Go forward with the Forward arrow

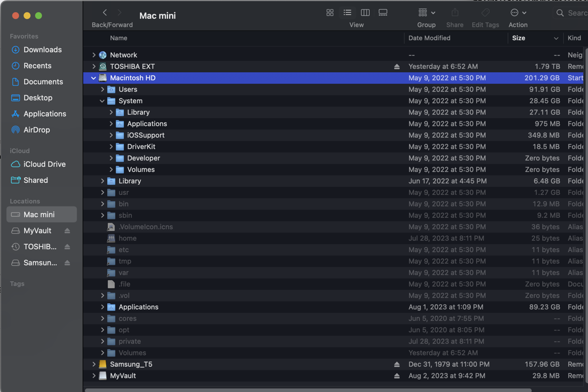[120, 13]
